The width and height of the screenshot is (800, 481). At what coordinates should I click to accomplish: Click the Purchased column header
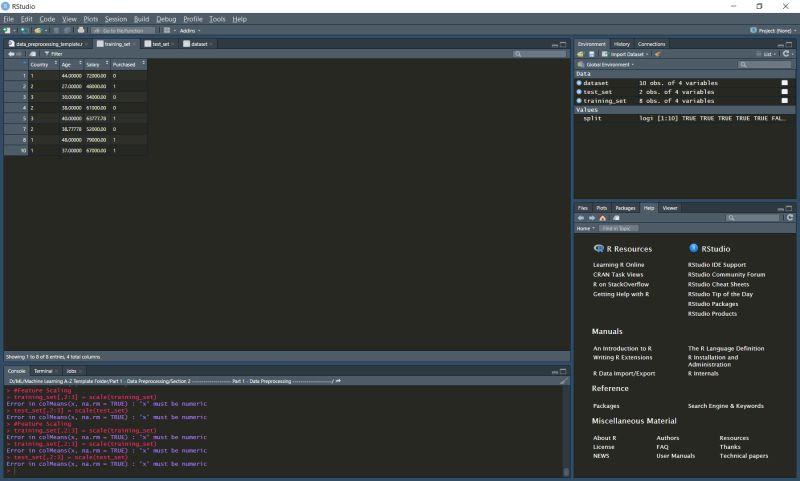point(129,65)
